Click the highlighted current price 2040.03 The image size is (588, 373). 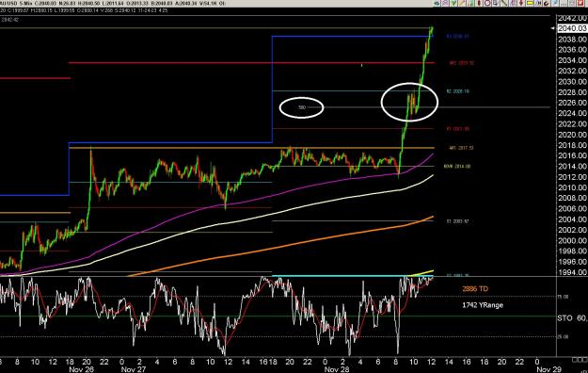coord(572,28)
